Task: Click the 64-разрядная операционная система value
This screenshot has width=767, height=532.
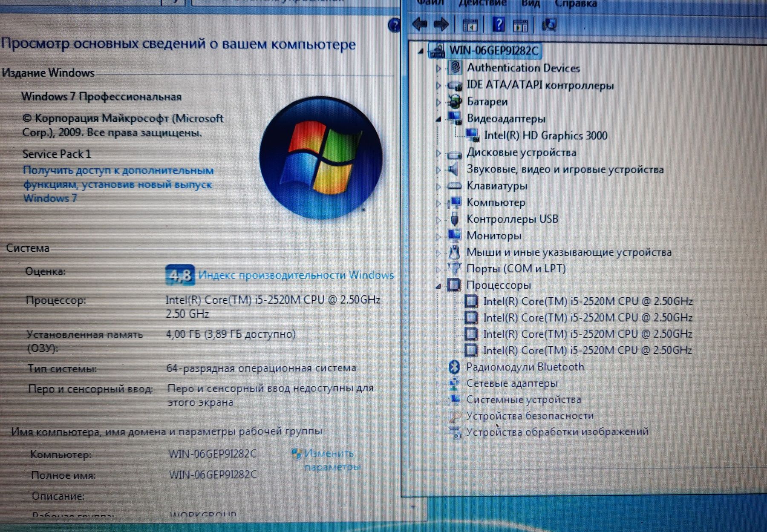Action: (261, 368)
